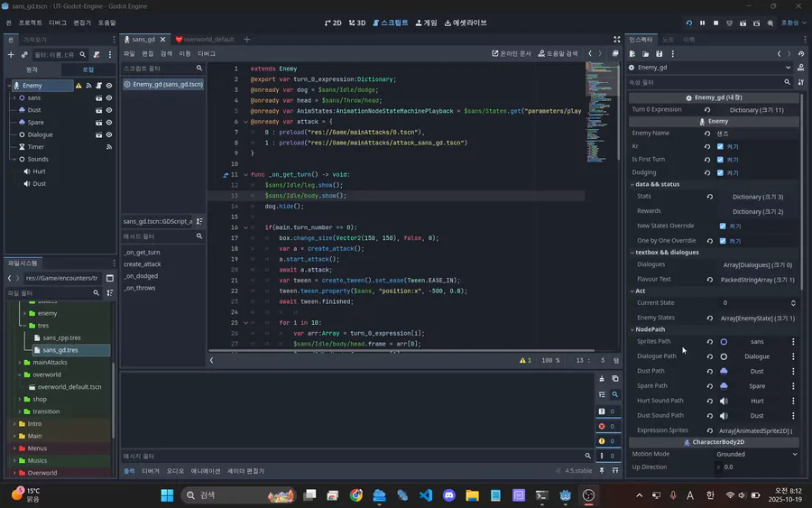Screen dimensions: 812x508
Task: Jump to create_attack method in list
Action: point(143,264)
